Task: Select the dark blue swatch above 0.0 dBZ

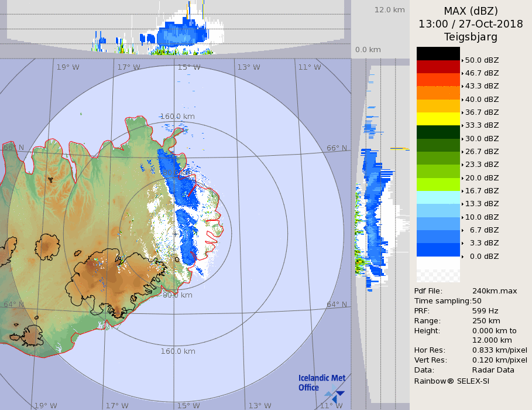Action: point(438,250)
